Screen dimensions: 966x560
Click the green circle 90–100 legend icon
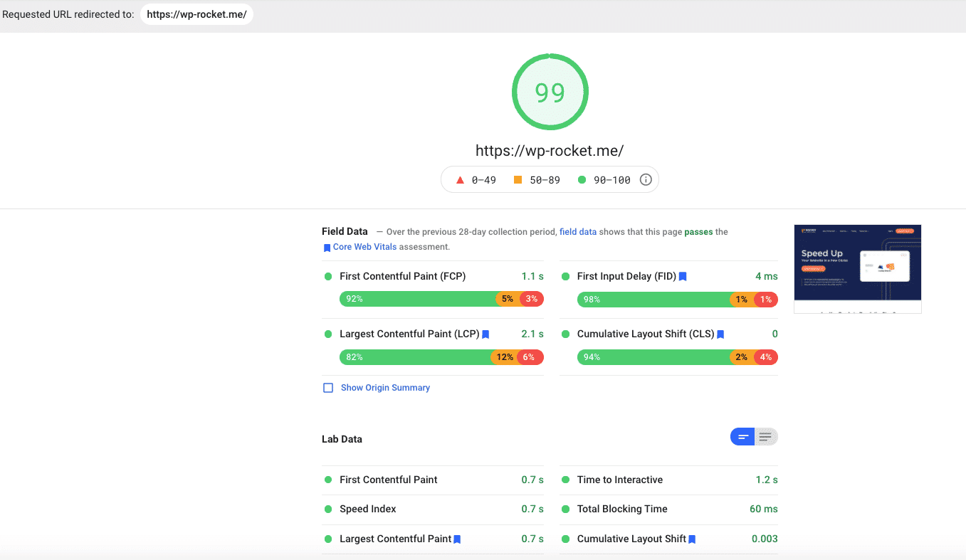coord(582,180)
